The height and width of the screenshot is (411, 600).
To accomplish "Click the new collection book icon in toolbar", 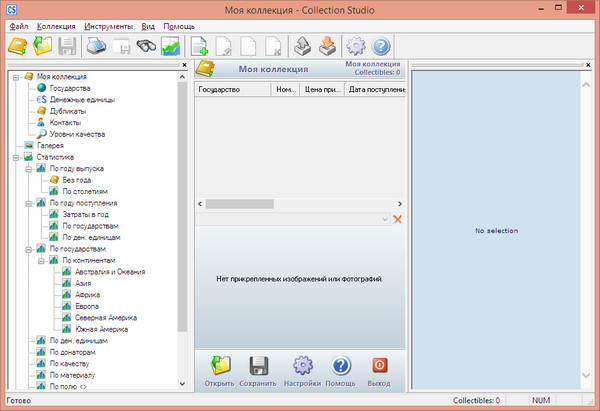I will (x=18, y=46).
